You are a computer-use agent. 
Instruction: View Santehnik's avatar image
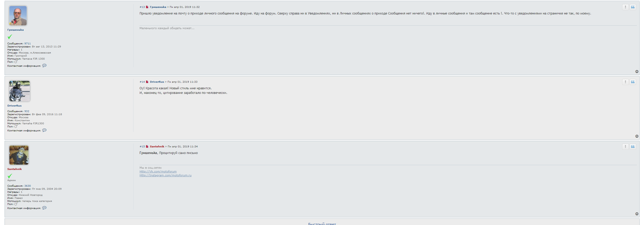(x=19, y=155)
